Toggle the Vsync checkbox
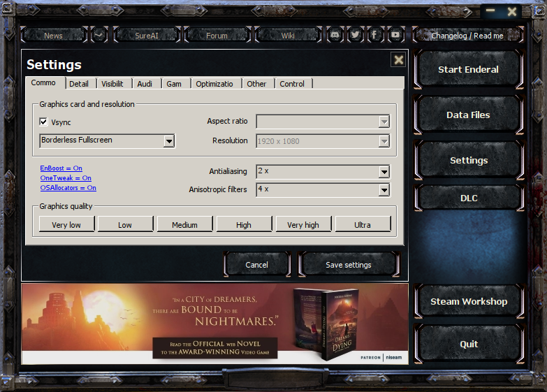The width and height of the screenshot is (547, 392). pyautogui.click(x=43, y=122)
